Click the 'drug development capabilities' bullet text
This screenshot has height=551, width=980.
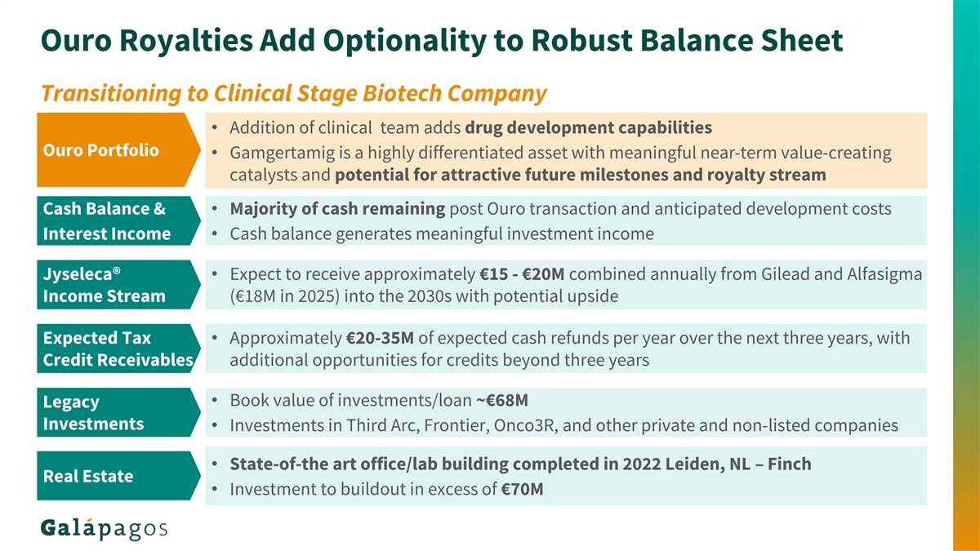coord(588,127)
